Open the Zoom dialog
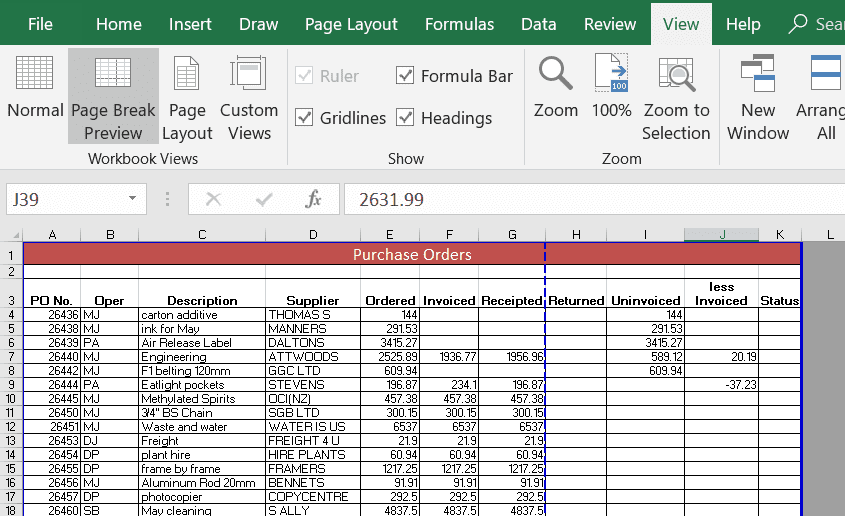This screenshot has height=516, width=845. coord(556,87)
